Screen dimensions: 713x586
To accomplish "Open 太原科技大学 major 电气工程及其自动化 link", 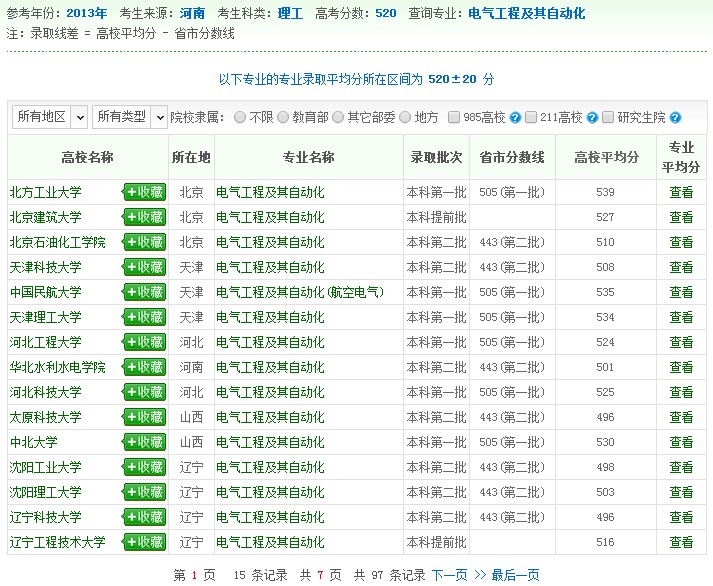I will pyautogui.click(x=270, y=417).
